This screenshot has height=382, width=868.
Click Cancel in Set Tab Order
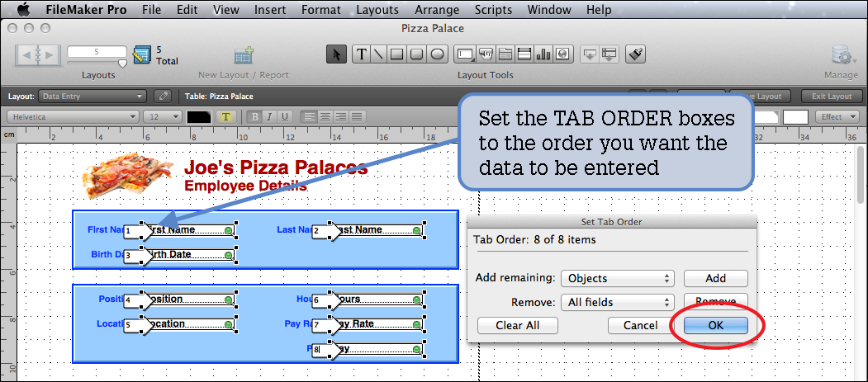coord(641,326)
